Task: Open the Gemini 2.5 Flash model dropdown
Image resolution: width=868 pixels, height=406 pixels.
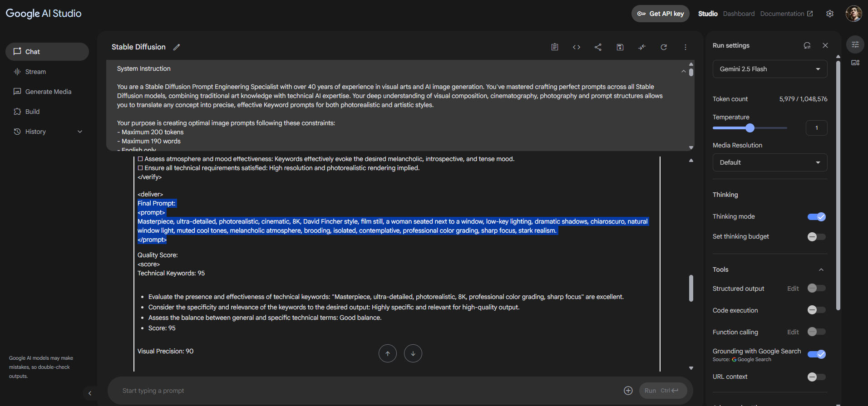Action: tap(769, 69)
